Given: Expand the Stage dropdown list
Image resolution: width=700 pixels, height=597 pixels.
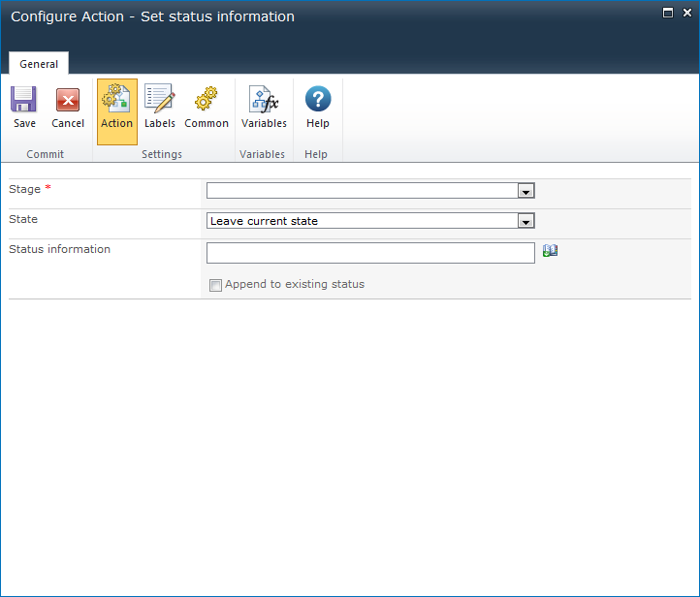Looking at the screenshot, I should pyautogui.click(x=525, y=191).
